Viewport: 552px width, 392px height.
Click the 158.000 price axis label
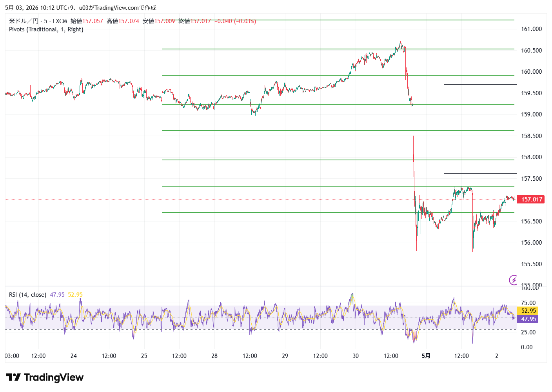pos(531,157)
